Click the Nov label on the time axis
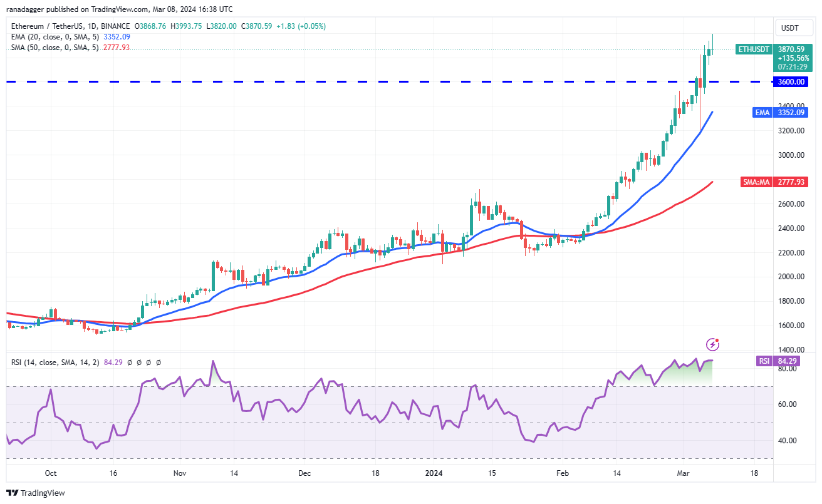Viewport: 822px width, 504px height. tap(180, 474)
